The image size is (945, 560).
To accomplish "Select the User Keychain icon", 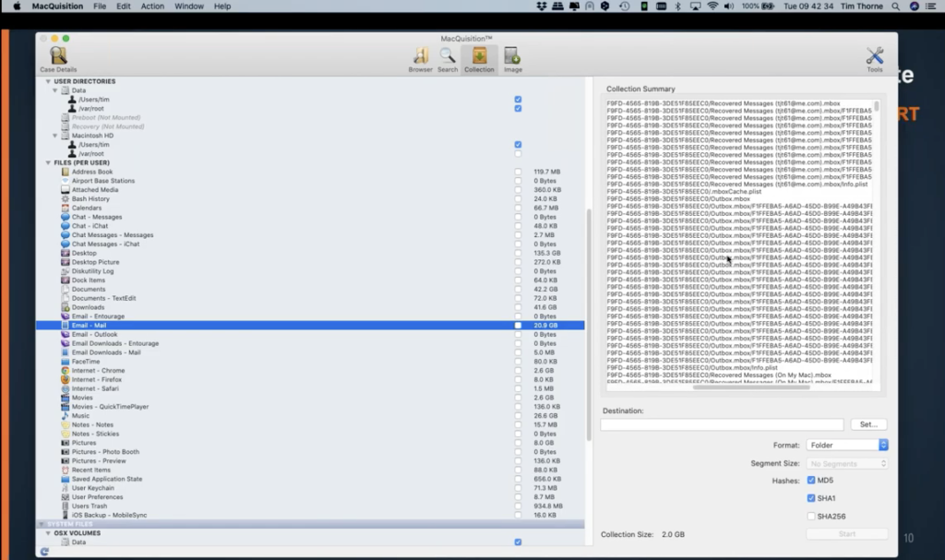I will 66,488.
